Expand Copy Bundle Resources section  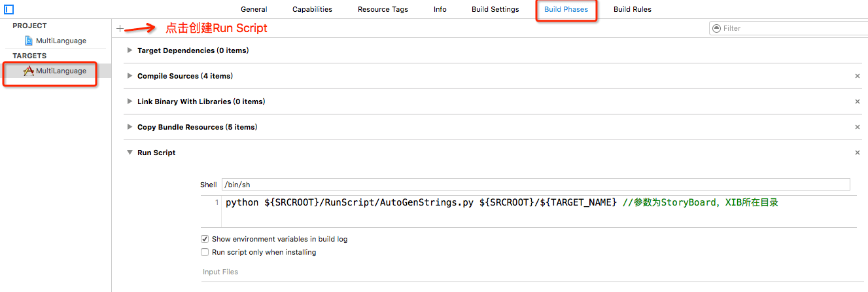click(130, 127)
